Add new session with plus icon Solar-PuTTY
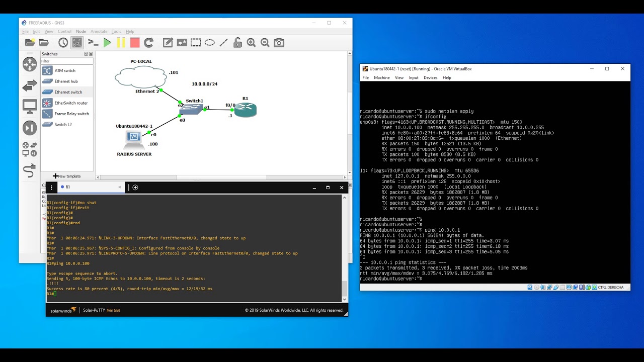The width and height of the screenshot is (644, 362). (x=135, y=187)
